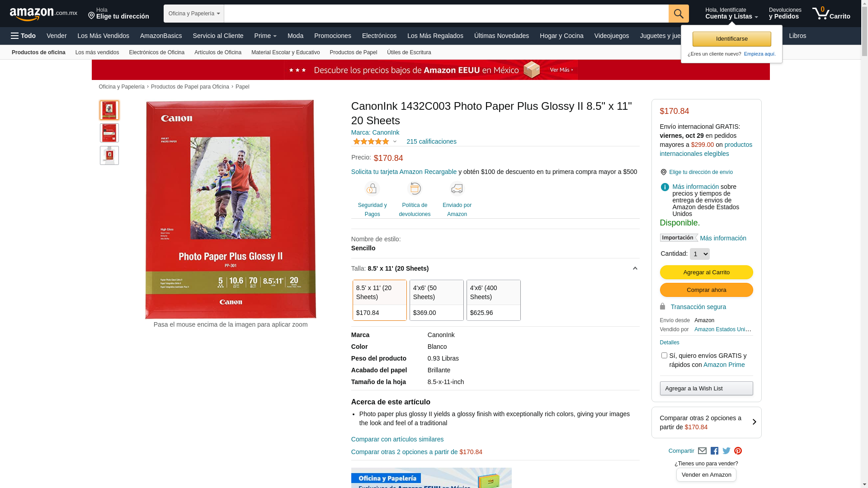The image size is (868, 488).
Task: Share product via email envelope icon
Action: pos(702,451)
